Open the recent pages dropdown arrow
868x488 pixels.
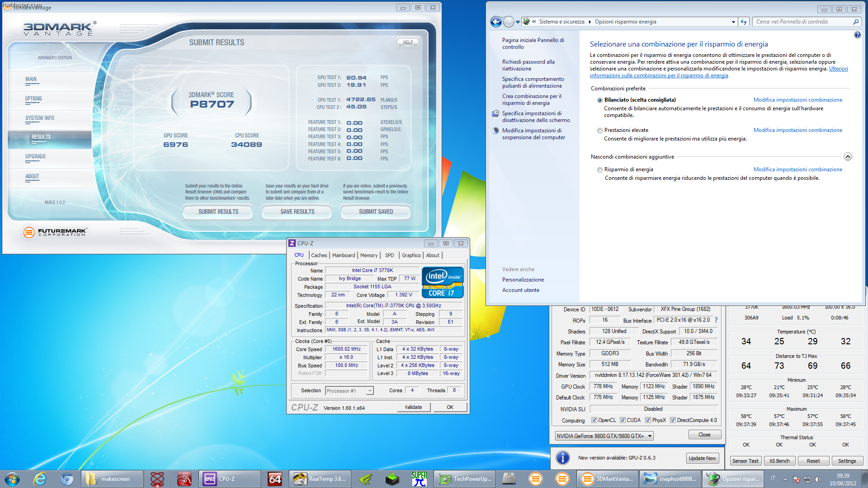[518, 22]
